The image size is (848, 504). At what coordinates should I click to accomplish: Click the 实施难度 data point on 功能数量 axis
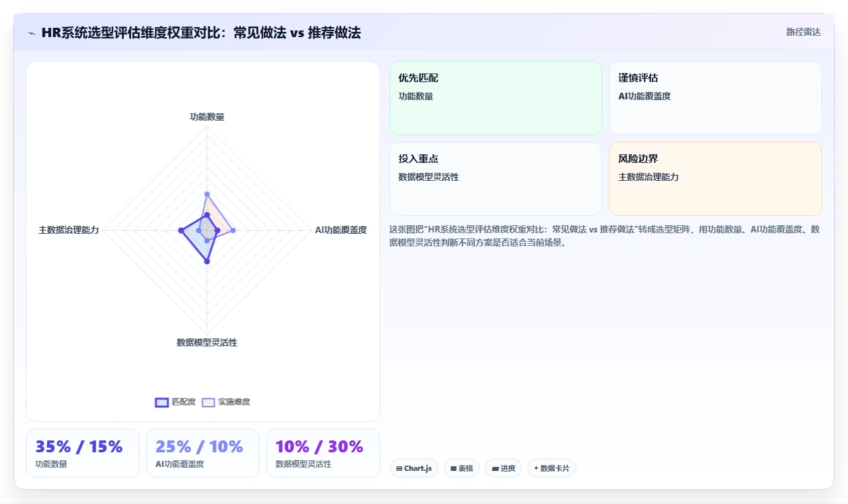tap(207, 195)
